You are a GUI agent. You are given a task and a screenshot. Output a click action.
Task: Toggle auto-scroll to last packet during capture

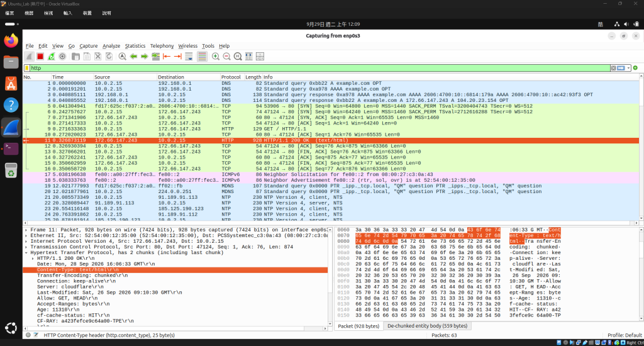[x=189, y=56]
